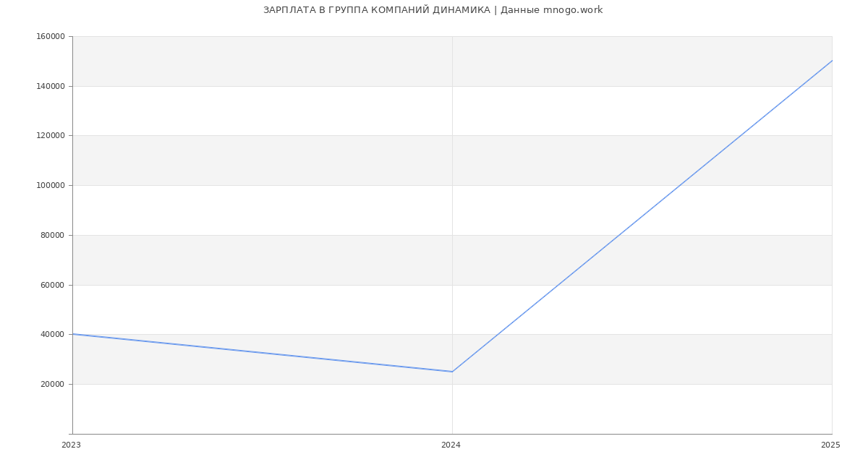The image size is (868, 470).
Task: Click the 140000 y-axis label
Action: tap(52, 86)
